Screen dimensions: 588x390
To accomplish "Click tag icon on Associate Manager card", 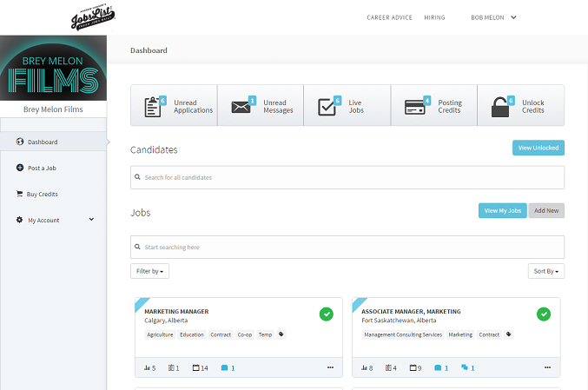I will coord(509,334).
